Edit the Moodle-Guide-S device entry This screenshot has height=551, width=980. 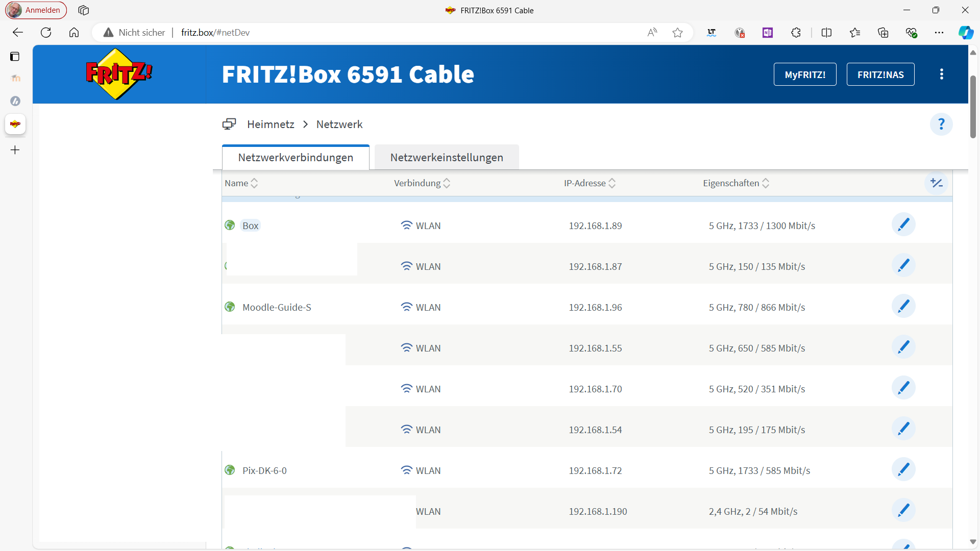tap(903, 306)
